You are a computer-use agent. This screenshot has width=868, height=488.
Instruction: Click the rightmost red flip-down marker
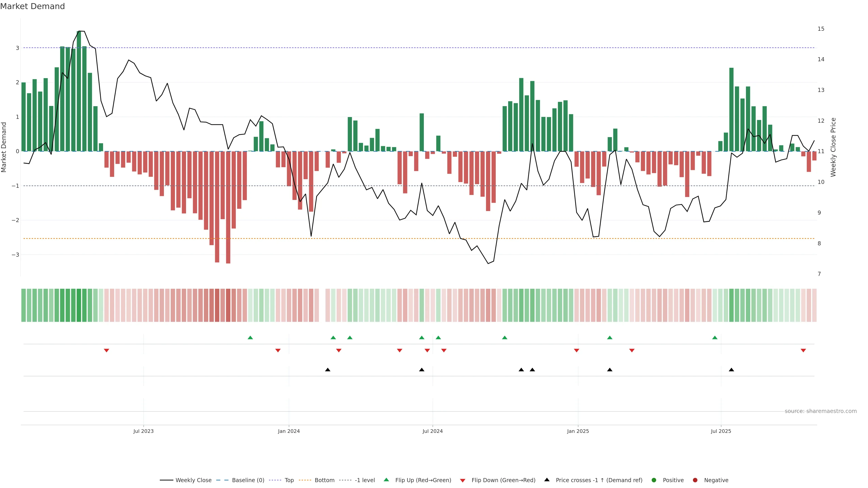point(803,351)
